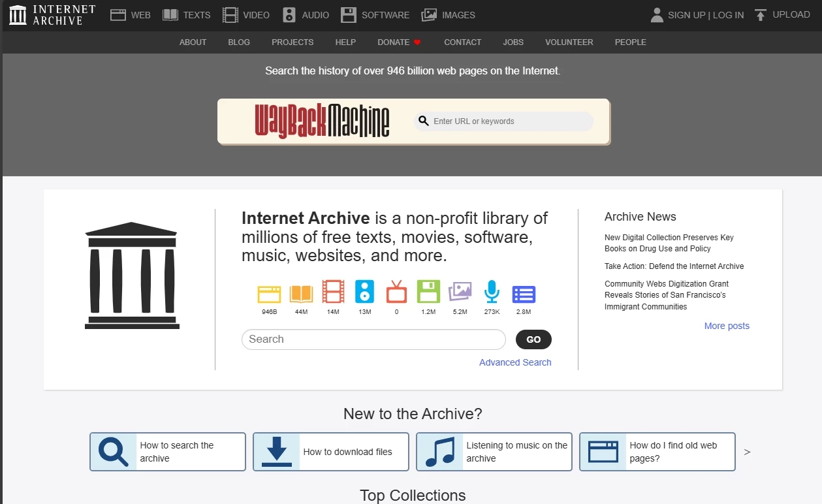
Task: Select the blue speaker audio icon labeled 13M
Action: [364, 292]
